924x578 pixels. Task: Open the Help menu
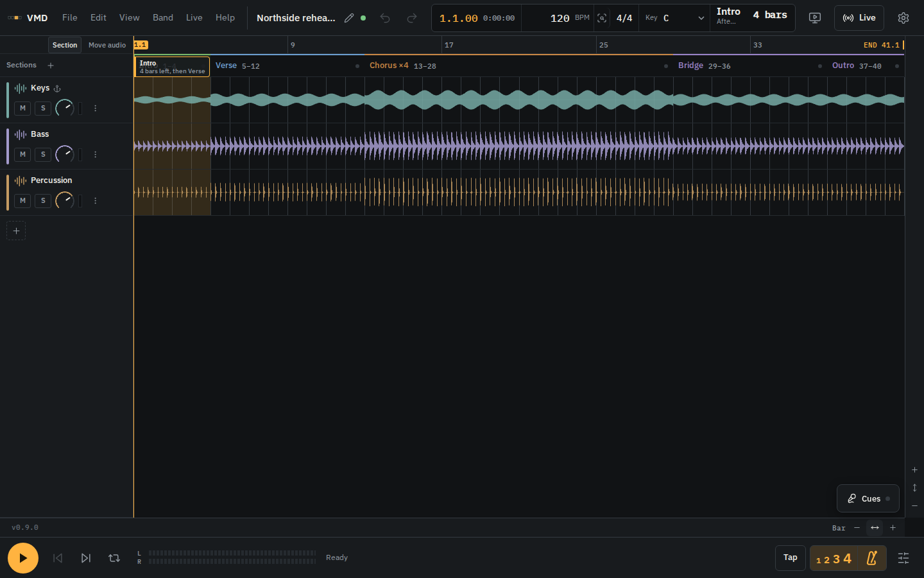tap(225, 18)
